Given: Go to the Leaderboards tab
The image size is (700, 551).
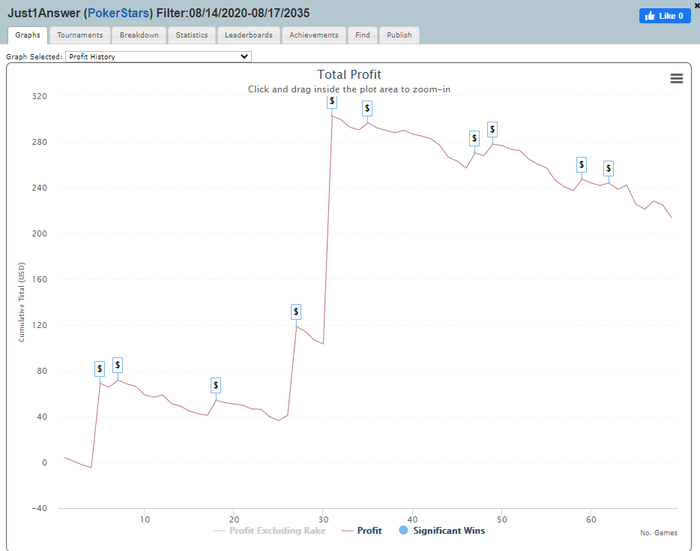Looking at the screenshot, I should coord(248,35).
